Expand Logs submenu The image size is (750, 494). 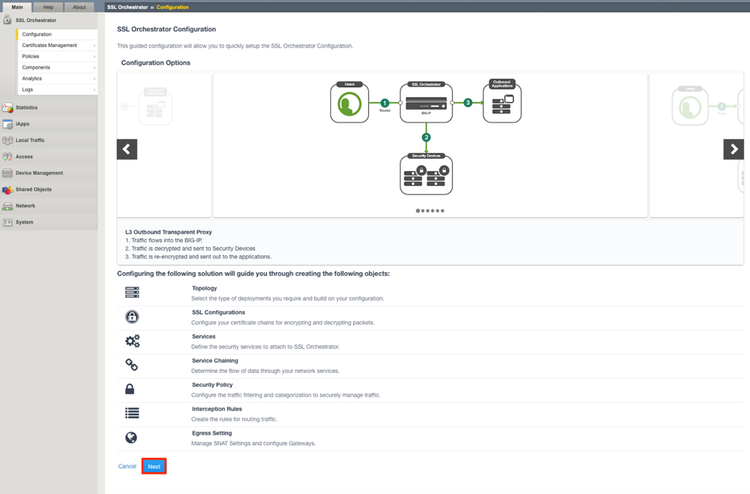tap(57, 89)
